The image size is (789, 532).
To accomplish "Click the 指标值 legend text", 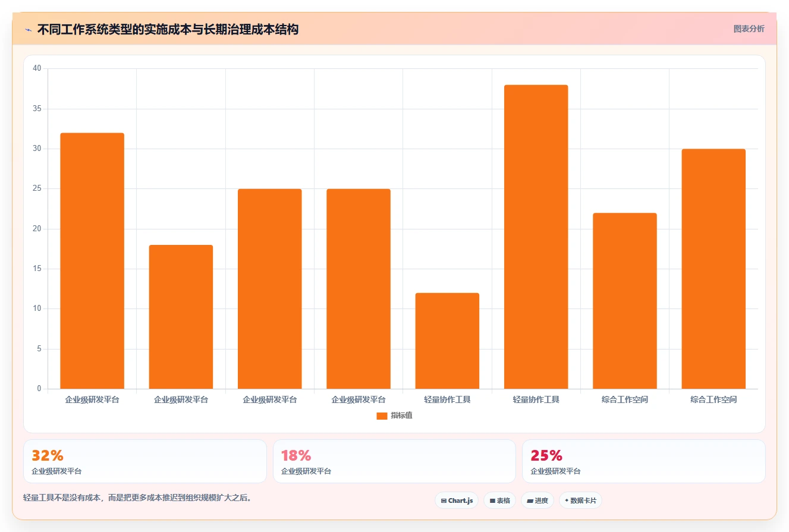I will (401, 415).
